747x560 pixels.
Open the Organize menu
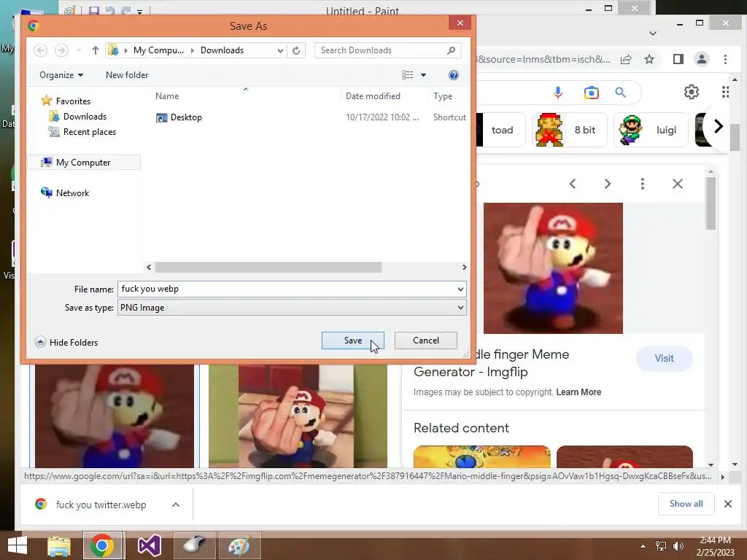coord(61,75)
